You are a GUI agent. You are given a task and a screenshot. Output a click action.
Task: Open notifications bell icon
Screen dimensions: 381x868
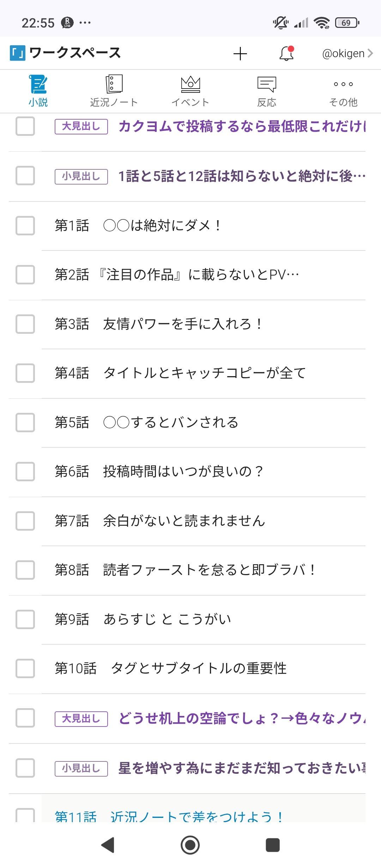(286, 54)
